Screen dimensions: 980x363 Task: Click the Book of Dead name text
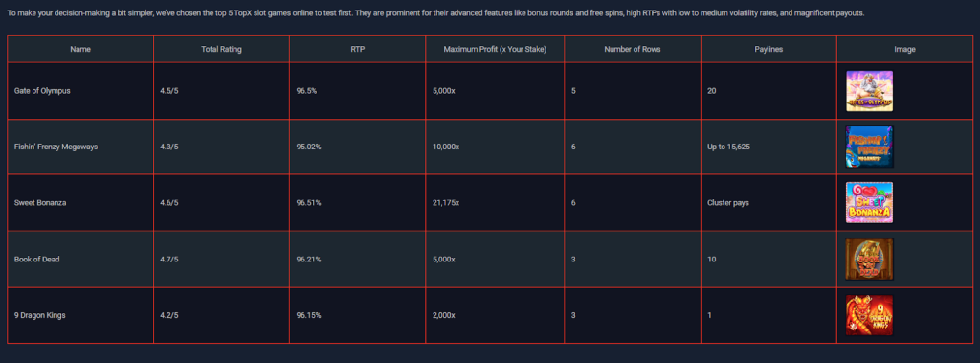tap(37, 260)
